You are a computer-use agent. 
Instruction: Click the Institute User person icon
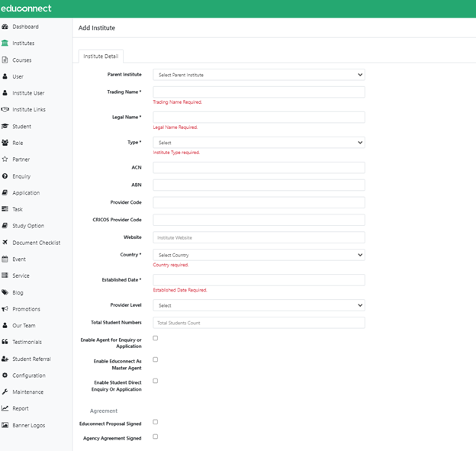[x=5, y=92]
